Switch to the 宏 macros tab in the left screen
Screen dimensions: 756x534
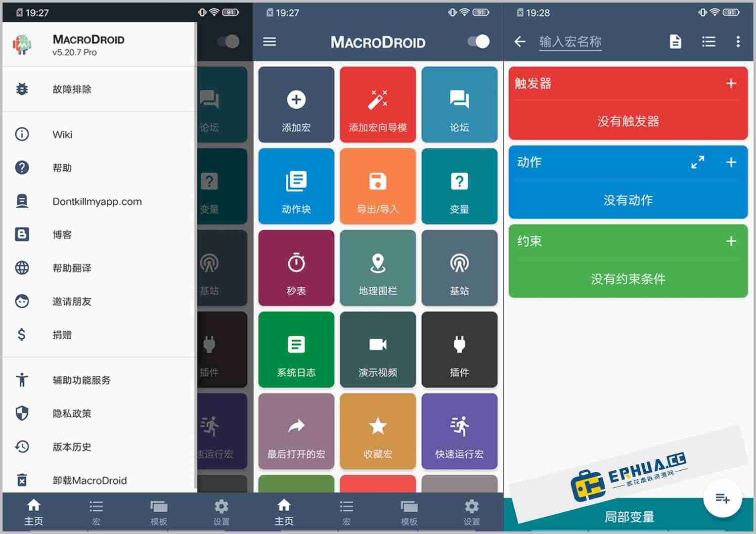pos(96,512)
